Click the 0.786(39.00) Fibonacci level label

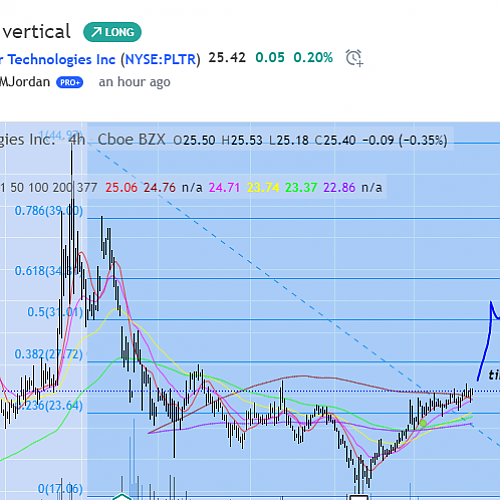click(x=49, y=211)
